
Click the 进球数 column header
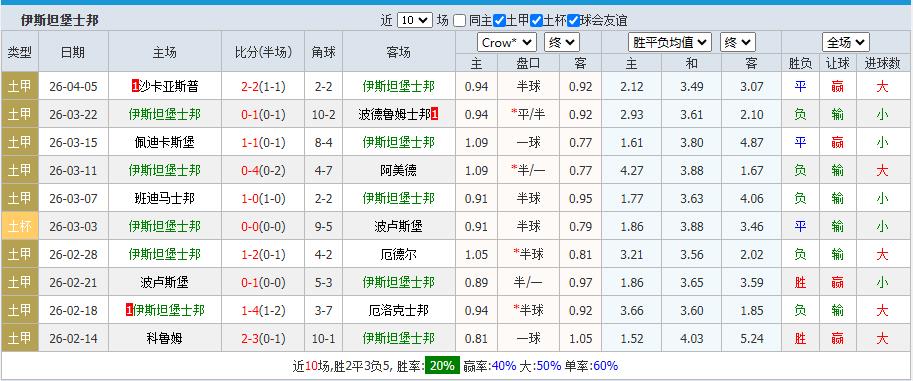click(x=882, y=63)
